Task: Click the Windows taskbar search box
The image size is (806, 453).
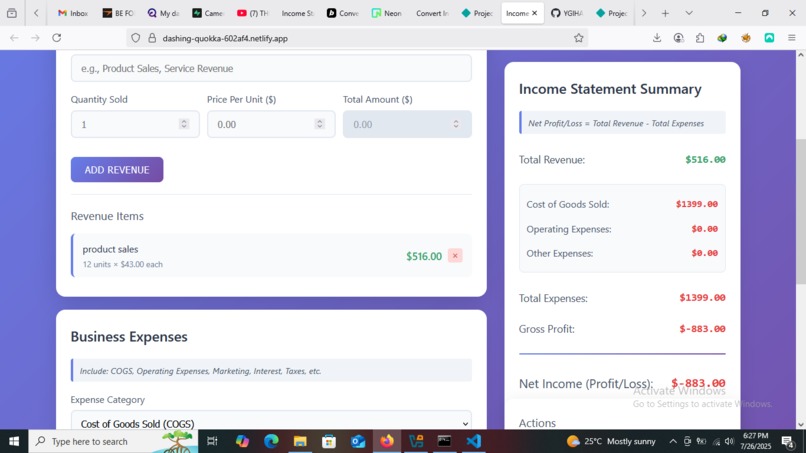Action: pos(113,441)
